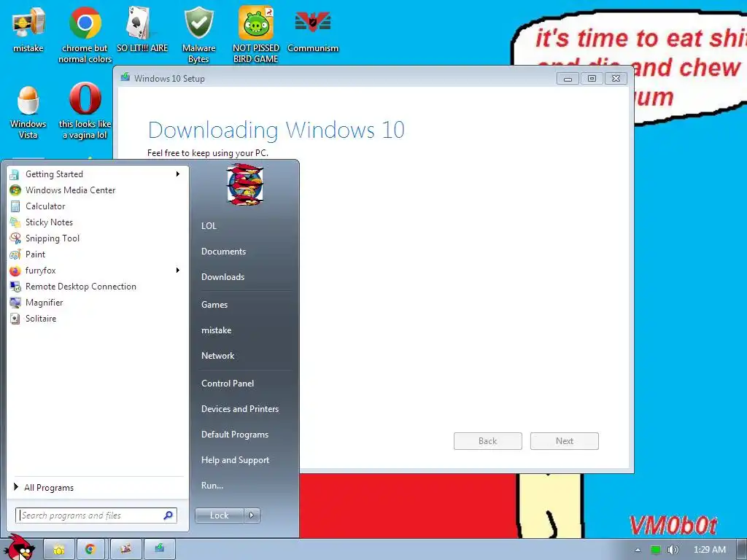Minimize the Windows 10 Setup window
Viewport: 747px width, 560px height.
point(568,79)
